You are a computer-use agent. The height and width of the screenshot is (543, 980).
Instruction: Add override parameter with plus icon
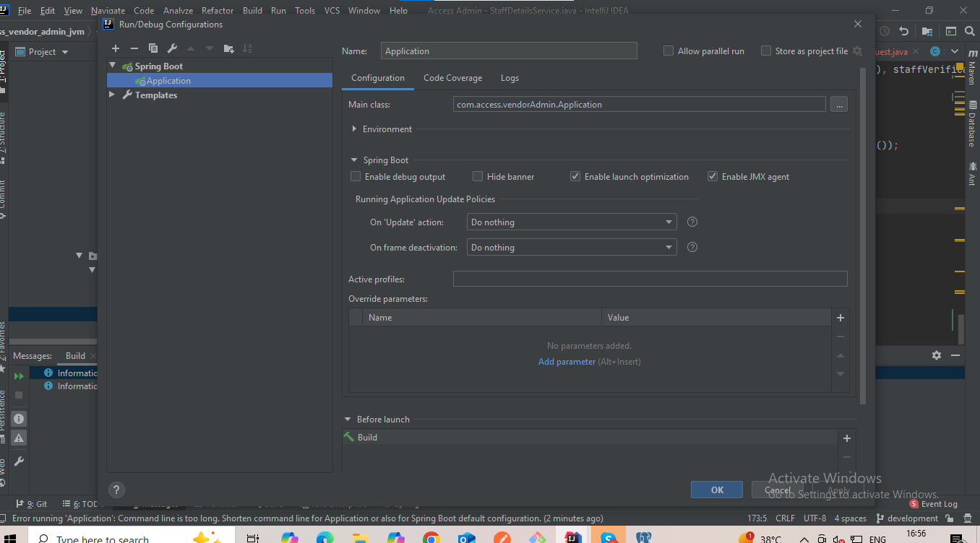click(x=840, y=318)
